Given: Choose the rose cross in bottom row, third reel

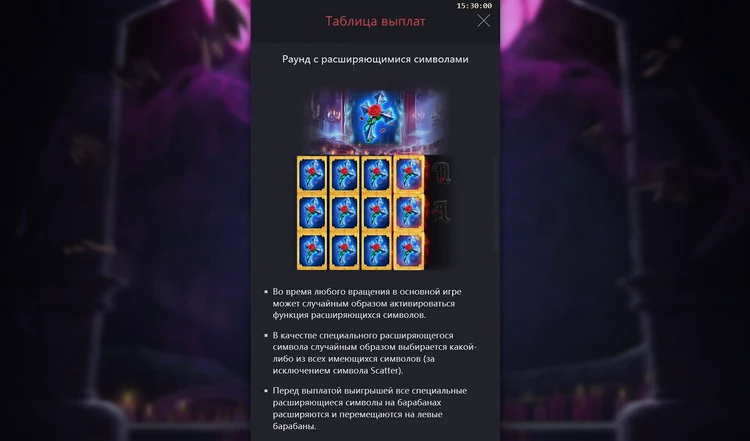Looking at the screenshot, I should pyautogui.click(x=376, y=251).
